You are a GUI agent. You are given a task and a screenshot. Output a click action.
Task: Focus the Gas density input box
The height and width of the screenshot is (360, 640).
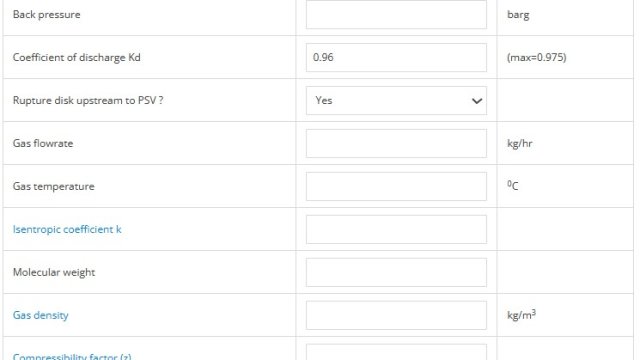[x=396, y=316]
